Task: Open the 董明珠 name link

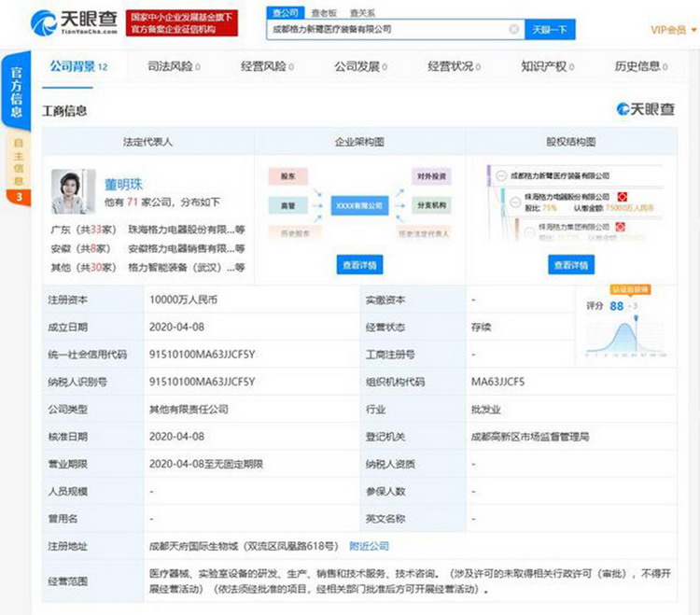Action: (123, 184)
